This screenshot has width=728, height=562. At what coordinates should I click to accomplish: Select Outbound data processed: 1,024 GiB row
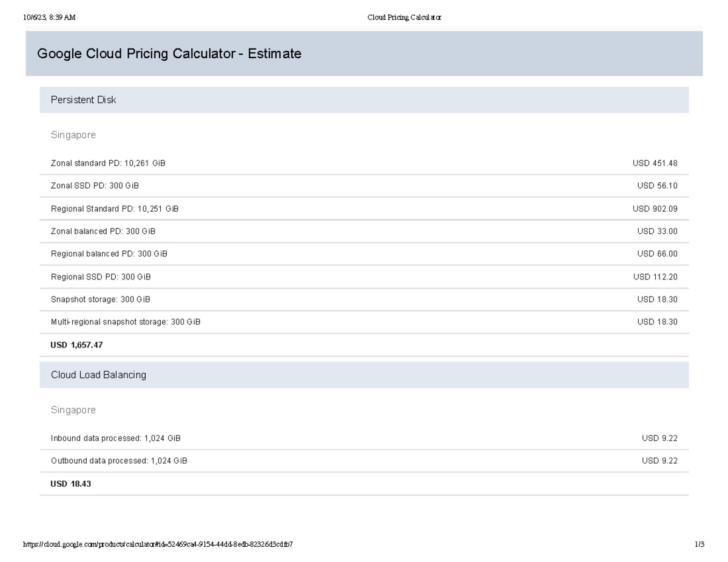[364, 461]
